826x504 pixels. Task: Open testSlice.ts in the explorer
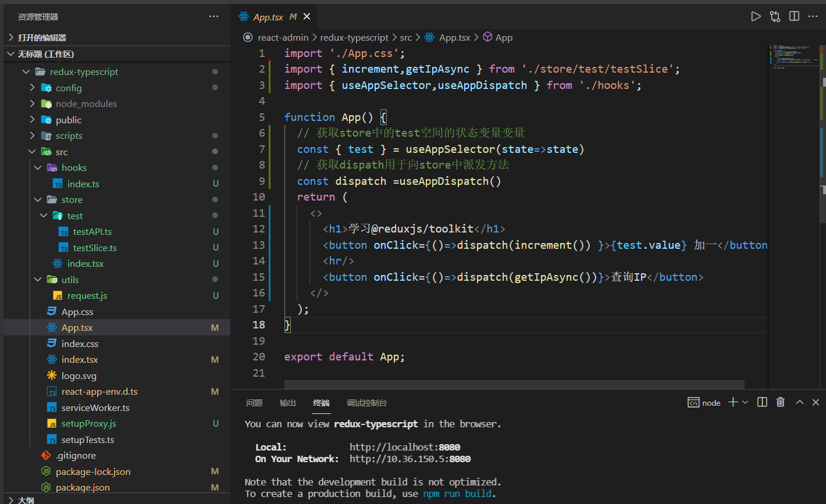click(x=95, y=248)
